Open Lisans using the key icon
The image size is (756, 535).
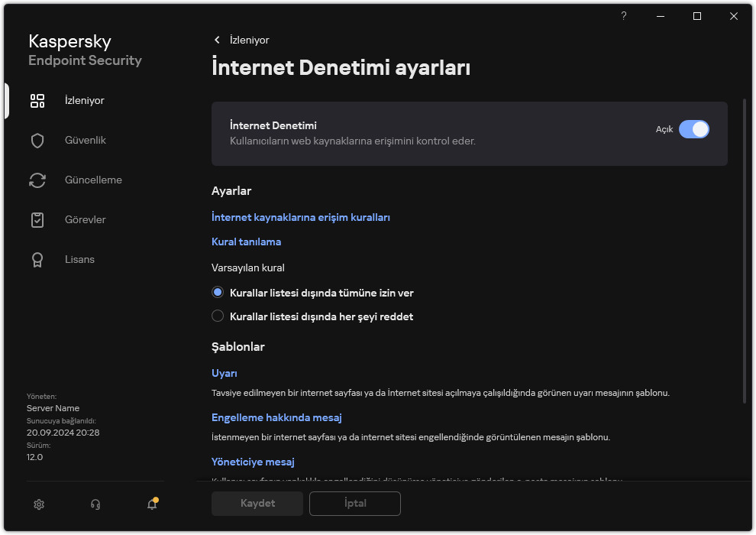pos(37,259)
